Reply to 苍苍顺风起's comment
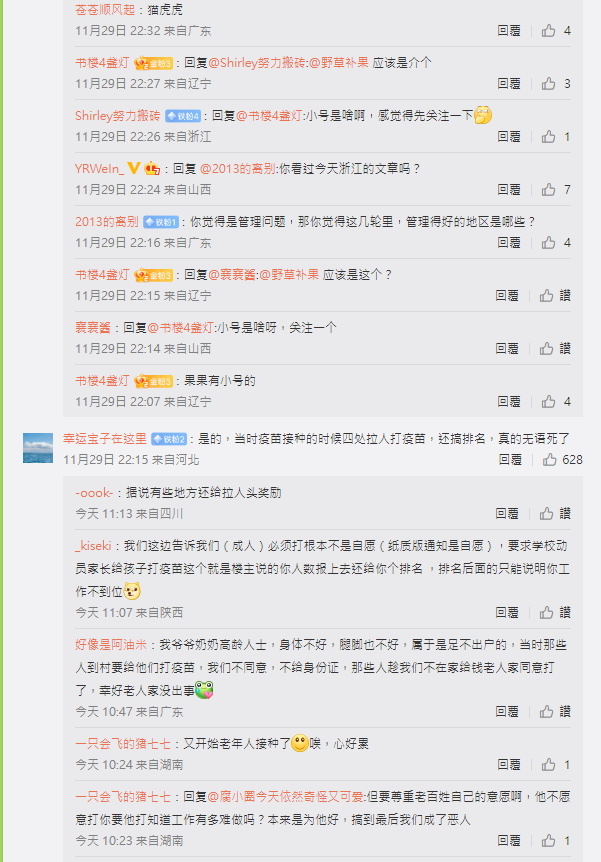Image resolution: width=601 pixels, height=862 pixels. (509, 31)
